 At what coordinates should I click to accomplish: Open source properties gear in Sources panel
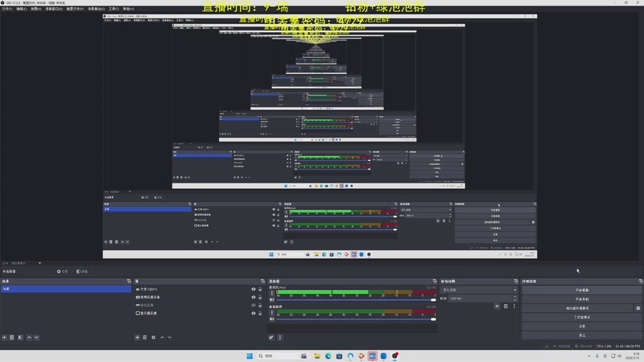pyautogui.click(x=153, y=337)
